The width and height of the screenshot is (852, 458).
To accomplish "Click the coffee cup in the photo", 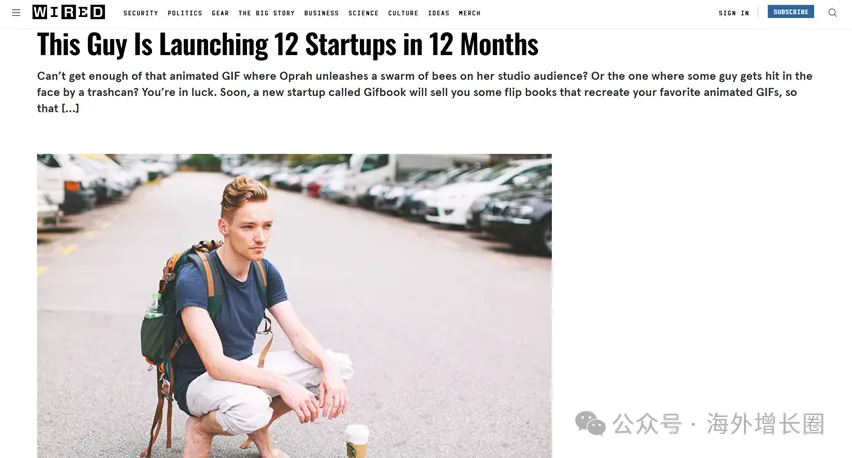I will 357,441.
